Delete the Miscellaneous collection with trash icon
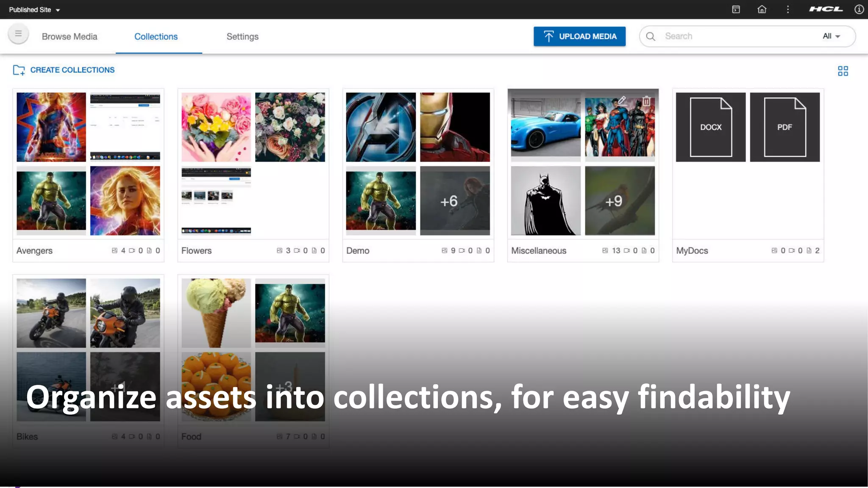The width and height of the screenshot is (868, 488). (646, 101)
